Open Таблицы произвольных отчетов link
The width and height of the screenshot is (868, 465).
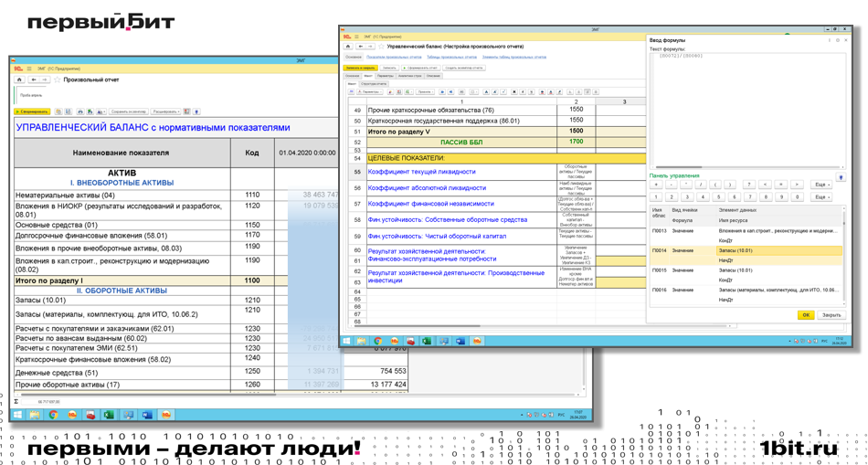tap(451, 57)
